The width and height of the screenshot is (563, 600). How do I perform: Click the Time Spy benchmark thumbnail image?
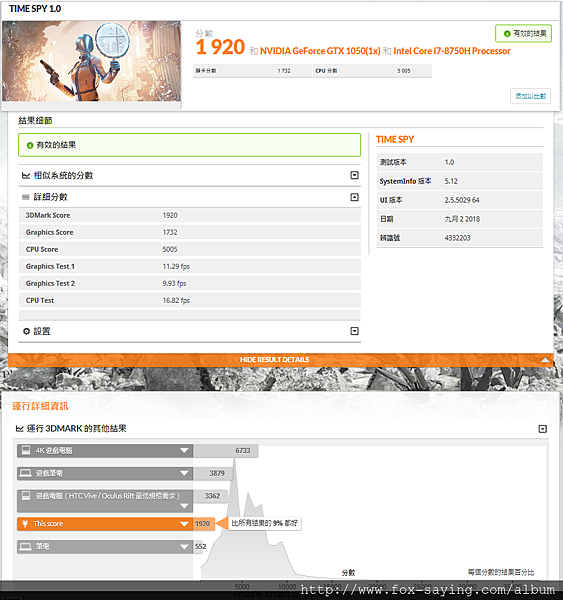[91, 61]
